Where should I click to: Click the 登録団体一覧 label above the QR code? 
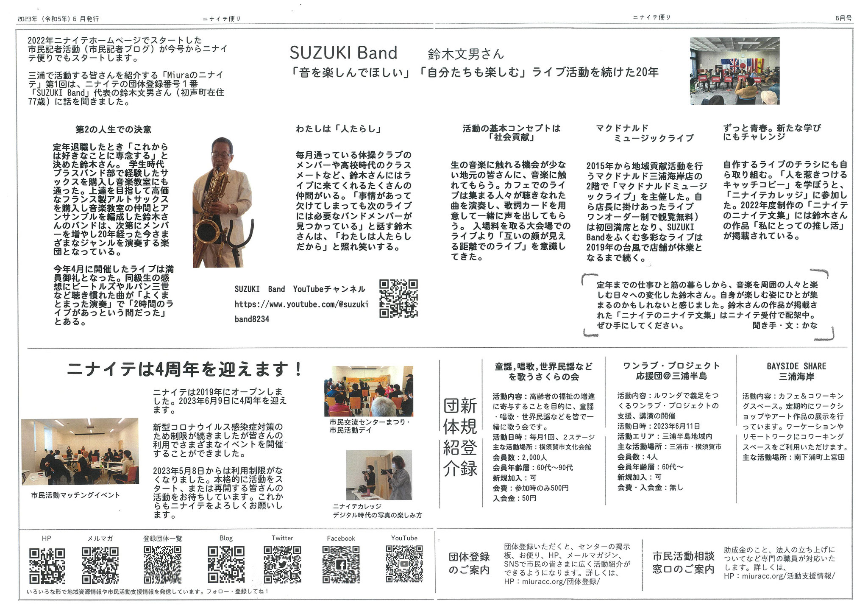[162, 538]
